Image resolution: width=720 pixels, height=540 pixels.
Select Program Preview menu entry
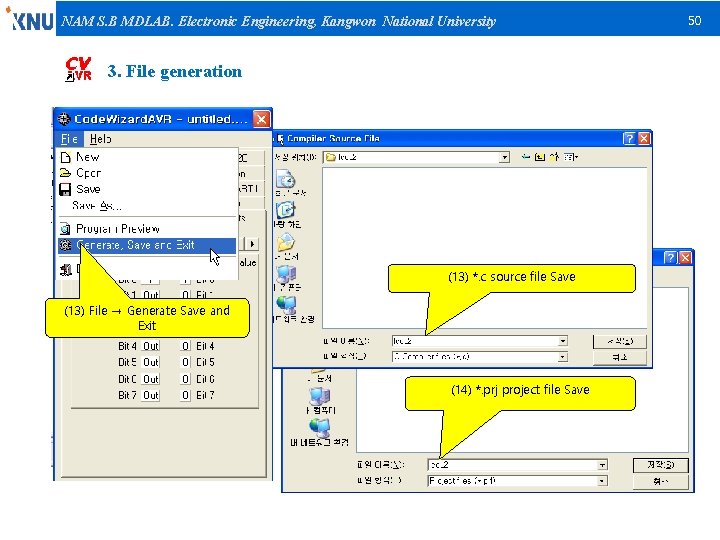pos(147,229)
